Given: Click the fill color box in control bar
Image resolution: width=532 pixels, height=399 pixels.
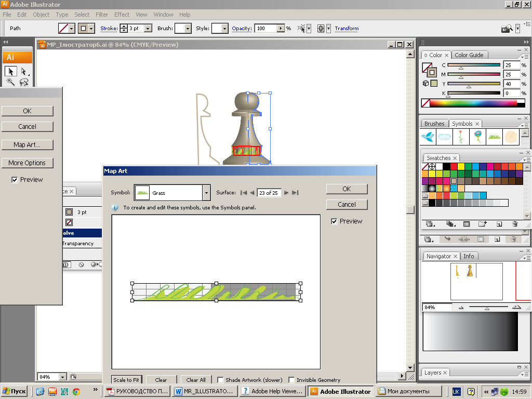Looking at the screenshot, I should [x=63, y=28].
